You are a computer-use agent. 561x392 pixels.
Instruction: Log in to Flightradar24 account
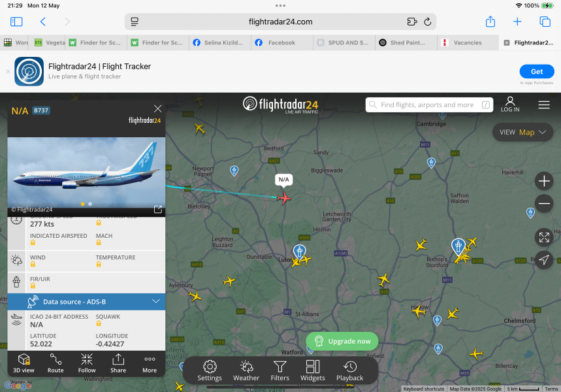click(x=510, y=105)
